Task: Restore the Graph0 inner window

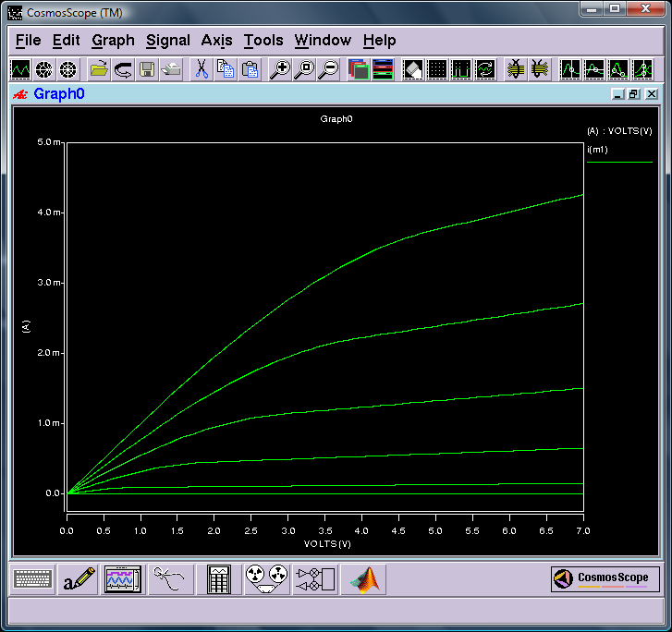Action: (634, 94)
